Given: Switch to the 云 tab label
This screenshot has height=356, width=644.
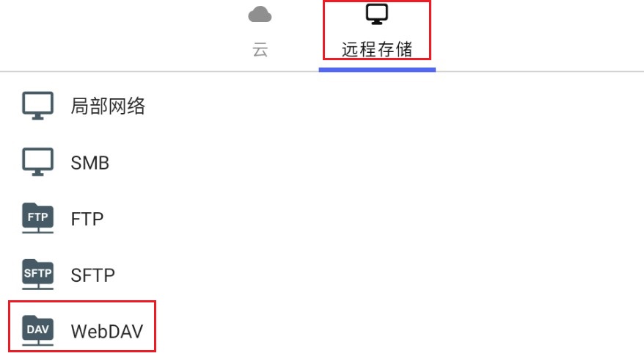Looking at the screenshot, I should pos(260,50).
